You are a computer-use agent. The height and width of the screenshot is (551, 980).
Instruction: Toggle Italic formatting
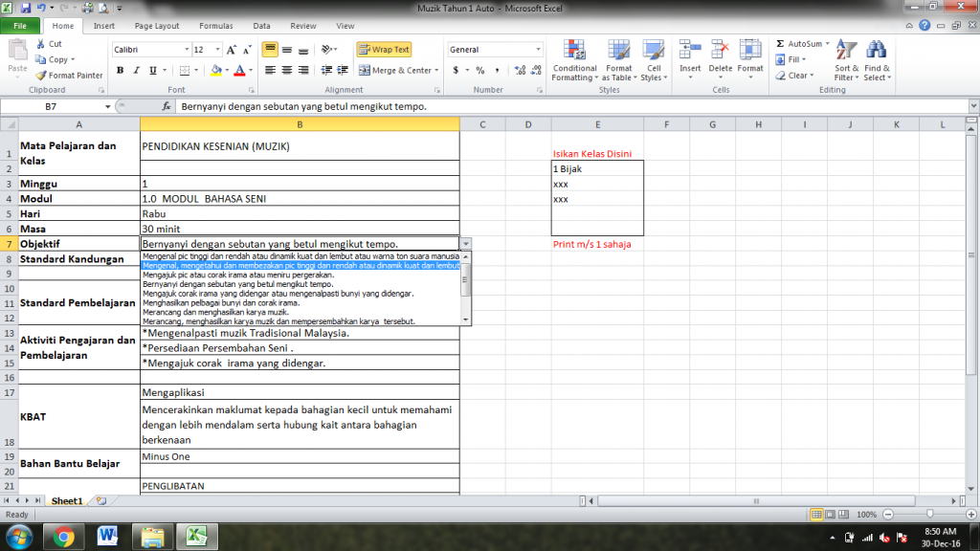(x=136, y=71)
